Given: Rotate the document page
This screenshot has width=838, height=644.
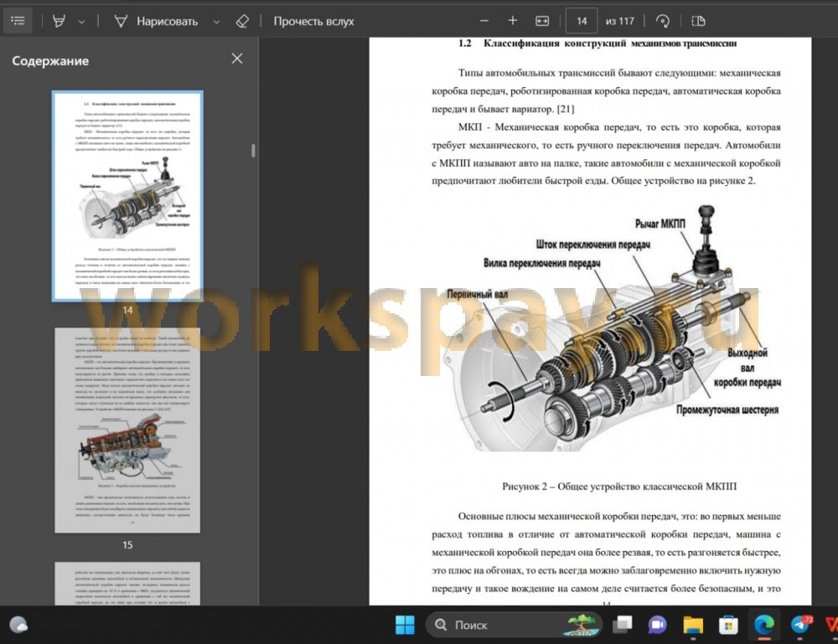Looking at the screenshot, I should coord(663,21).
